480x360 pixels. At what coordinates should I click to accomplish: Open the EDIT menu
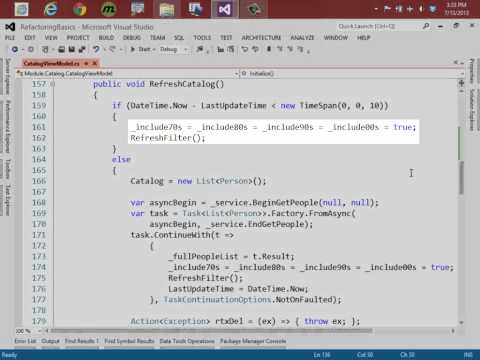(30, 38)
